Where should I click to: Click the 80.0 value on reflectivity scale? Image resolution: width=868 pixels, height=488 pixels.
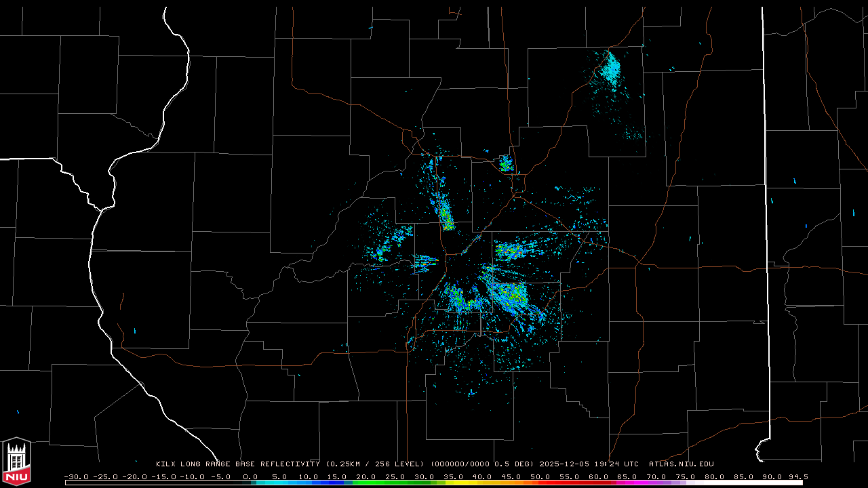(714, 476)
